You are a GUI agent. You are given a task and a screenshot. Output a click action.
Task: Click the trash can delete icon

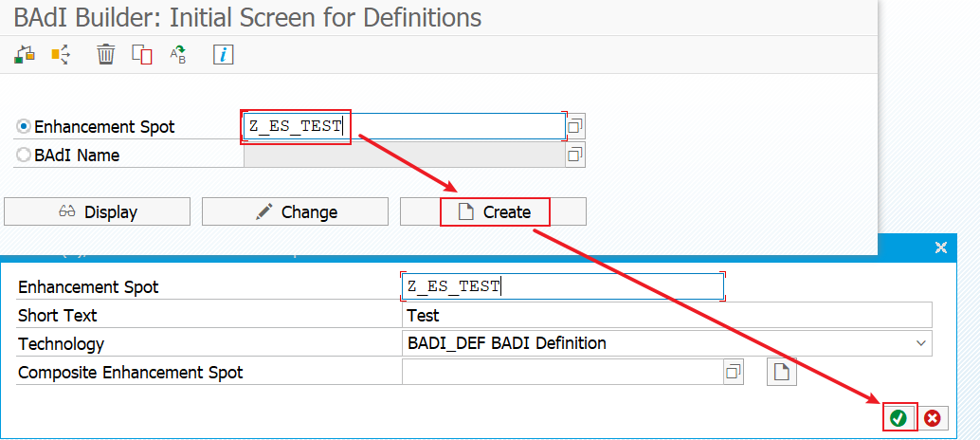tap(105, 55)
